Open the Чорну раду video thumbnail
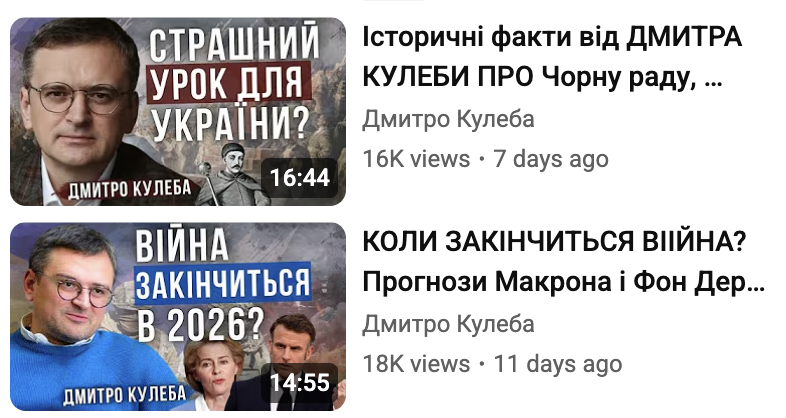Image resolution: width=786 pixels, height=418 pixels. tap(178, 112)
